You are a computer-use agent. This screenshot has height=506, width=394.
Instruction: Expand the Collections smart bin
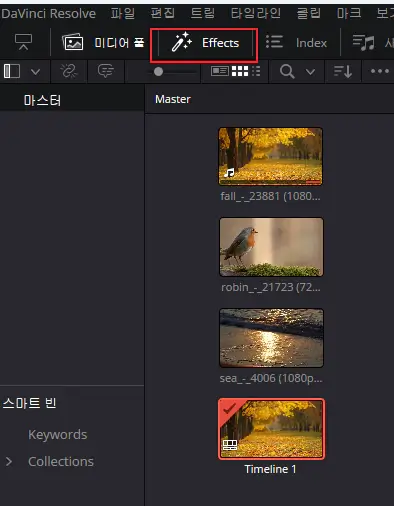(9, 461)
